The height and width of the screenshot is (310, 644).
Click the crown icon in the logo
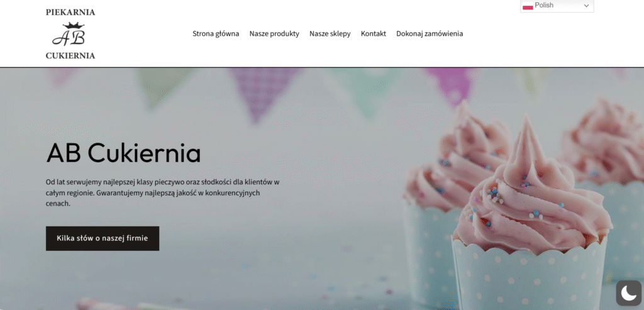coord(74,25)
